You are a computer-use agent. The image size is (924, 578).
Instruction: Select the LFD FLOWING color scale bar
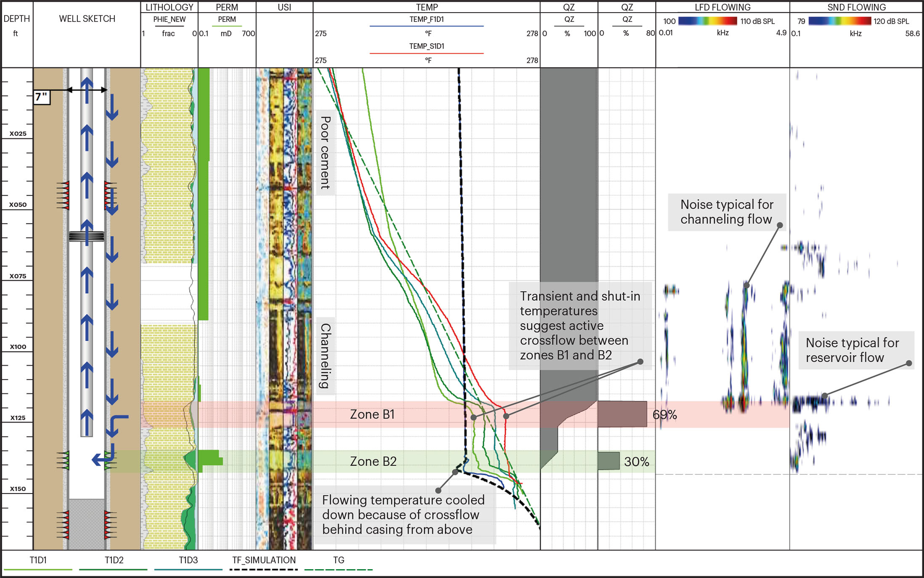pyautogui.click(x=707, y=21)
